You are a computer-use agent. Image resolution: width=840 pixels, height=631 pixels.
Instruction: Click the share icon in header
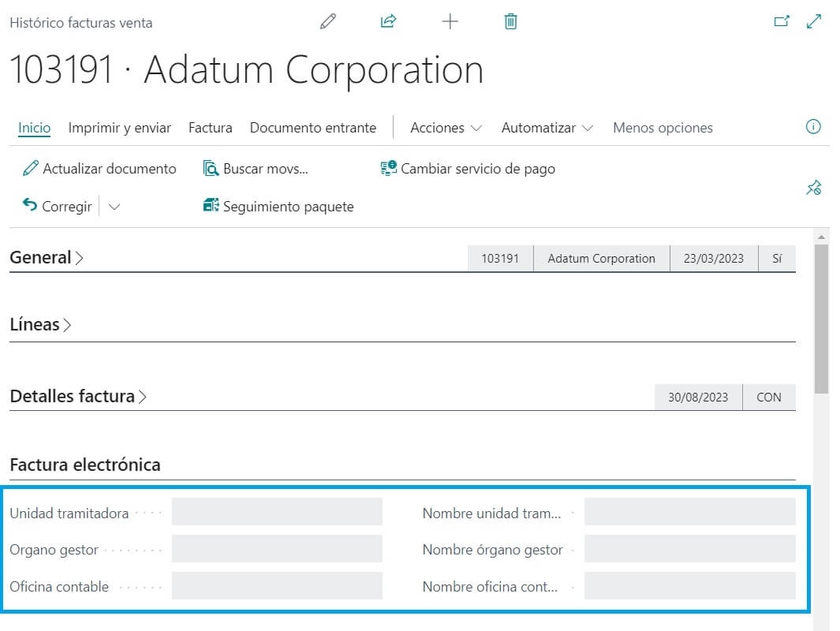(388, 22)
